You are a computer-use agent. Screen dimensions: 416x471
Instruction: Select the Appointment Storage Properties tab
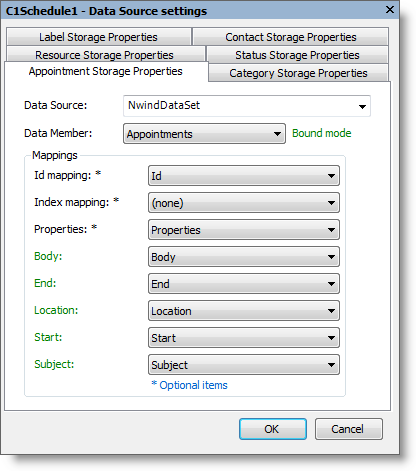pyautogui.click(x=106, y=71)
